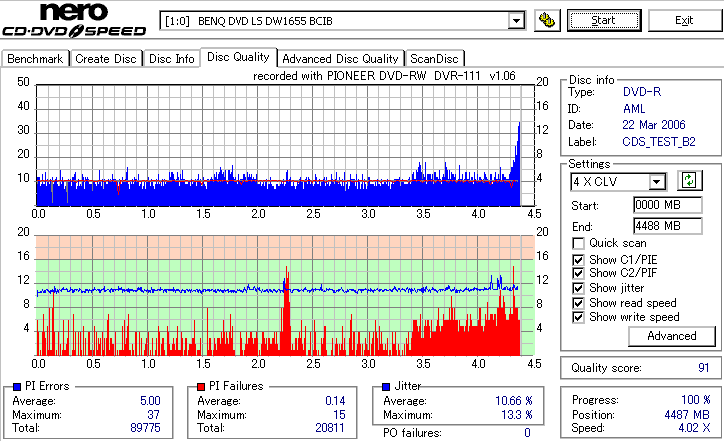Screen dimensions: 724x441
Task: Click the blue Jitter legend square
Action: click(x=386, y=387)
